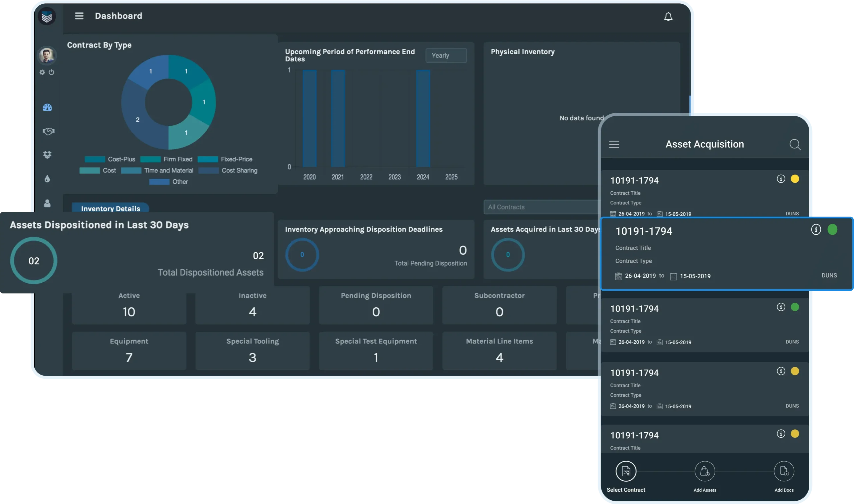
Task: Open the user person sidebar icon
Action: tap(47, 203)
